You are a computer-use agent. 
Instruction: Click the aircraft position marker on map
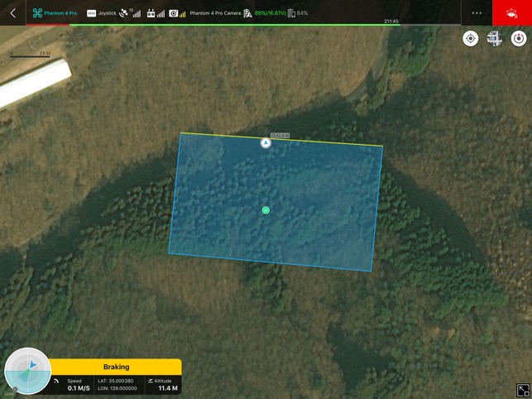coord(266,142)
